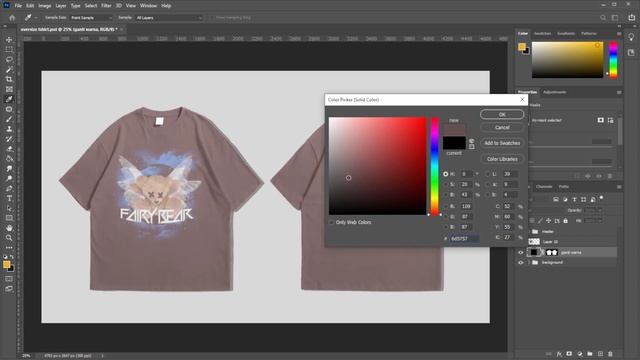The width and height of the screenshot is (640, 360).
Task: Click Cancel in the Color Picker
Action: tap(502, 127)
